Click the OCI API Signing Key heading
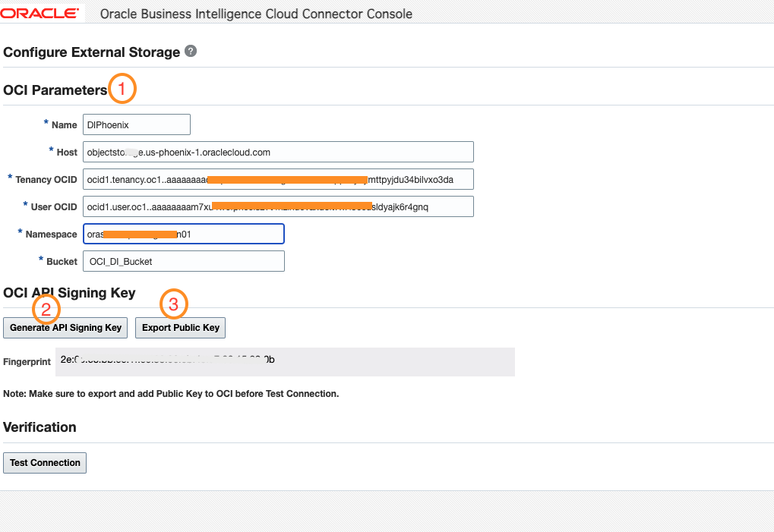Viewport: 774px width, 532px height. (69, 293)
